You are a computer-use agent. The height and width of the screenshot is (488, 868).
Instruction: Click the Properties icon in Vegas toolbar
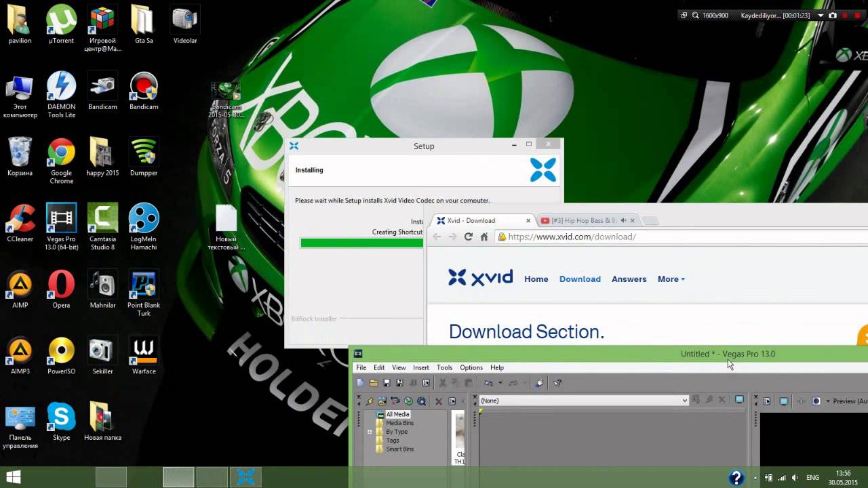coord(426,383)
